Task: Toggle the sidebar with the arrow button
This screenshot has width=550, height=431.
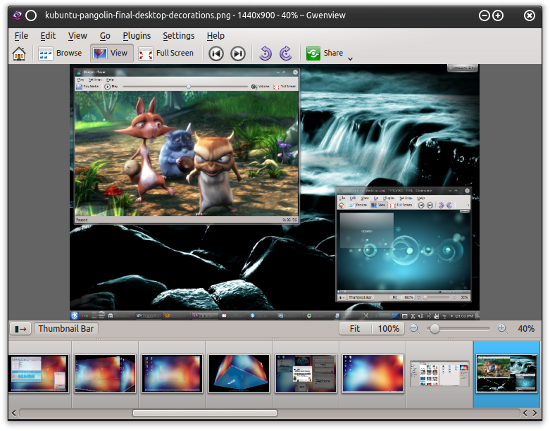Action: click(x=20, y=329)
